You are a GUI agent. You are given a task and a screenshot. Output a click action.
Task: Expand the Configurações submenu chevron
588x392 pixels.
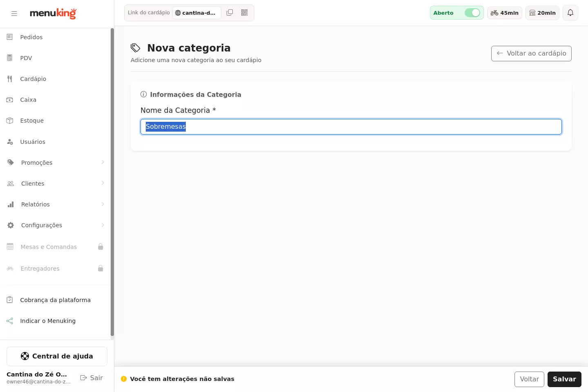coord(103,225)
